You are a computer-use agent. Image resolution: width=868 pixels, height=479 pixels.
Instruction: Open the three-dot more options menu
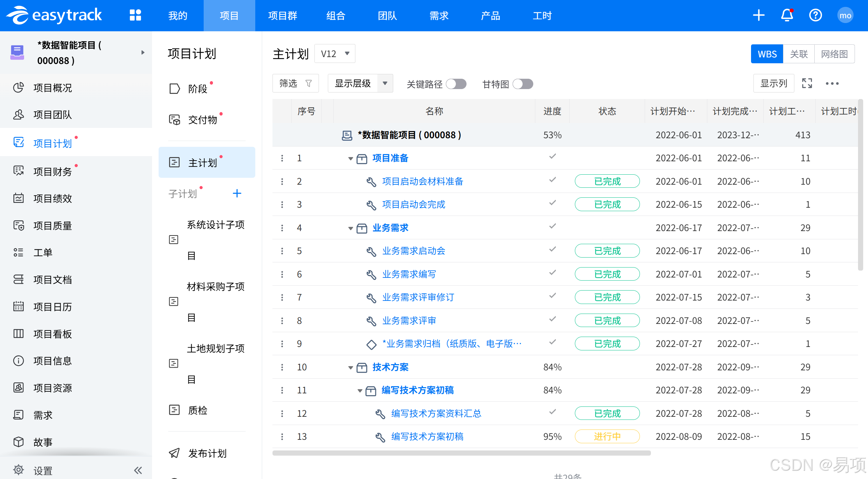(832, 84)
